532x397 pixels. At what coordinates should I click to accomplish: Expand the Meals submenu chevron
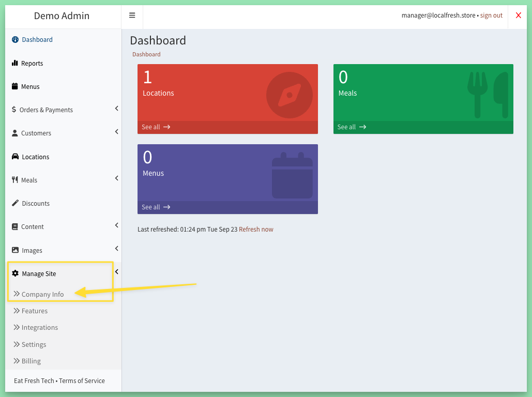click(117, 178)
